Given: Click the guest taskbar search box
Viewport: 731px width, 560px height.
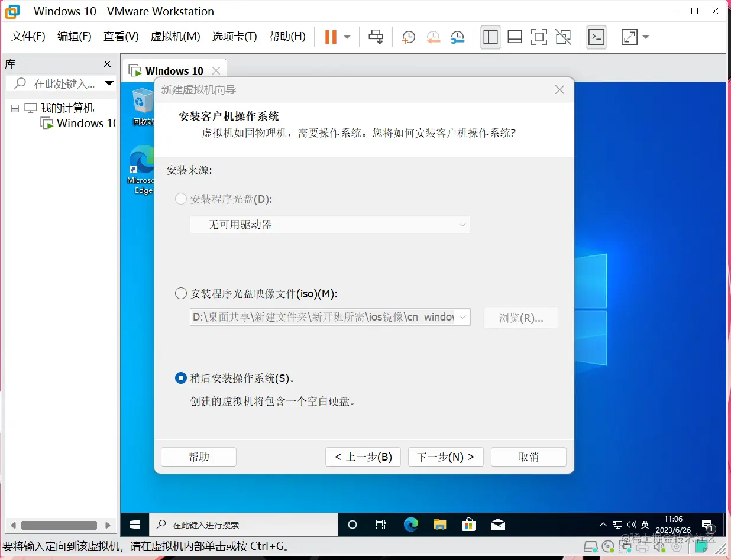Looking at the screenshot, I should tap(243, 525).
